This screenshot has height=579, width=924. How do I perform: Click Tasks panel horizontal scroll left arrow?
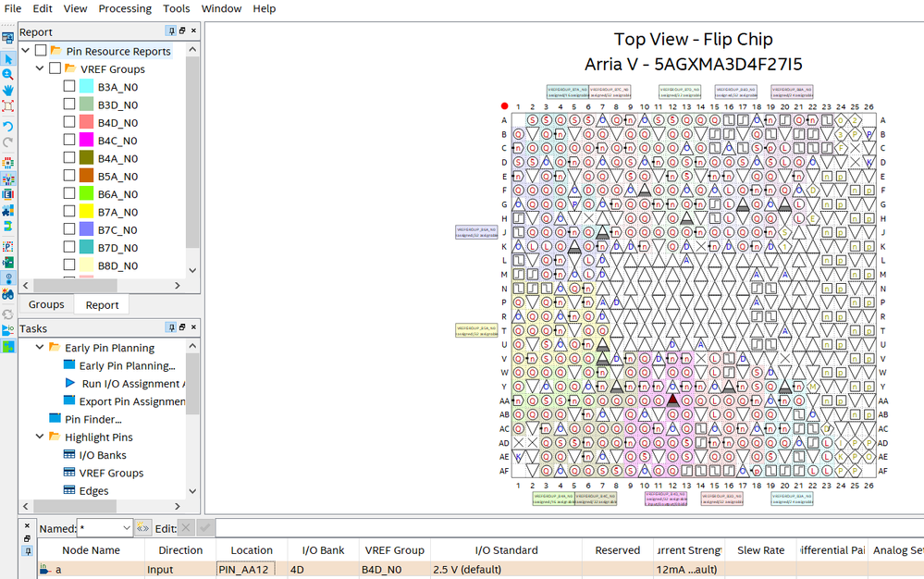point(25,506)
